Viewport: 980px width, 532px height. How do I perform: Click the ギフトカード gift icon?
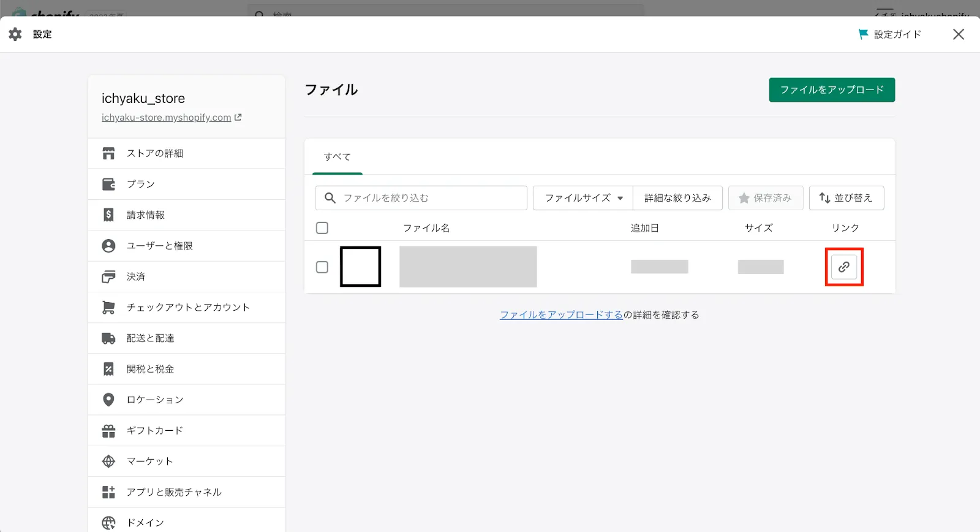tap(108, 431)
